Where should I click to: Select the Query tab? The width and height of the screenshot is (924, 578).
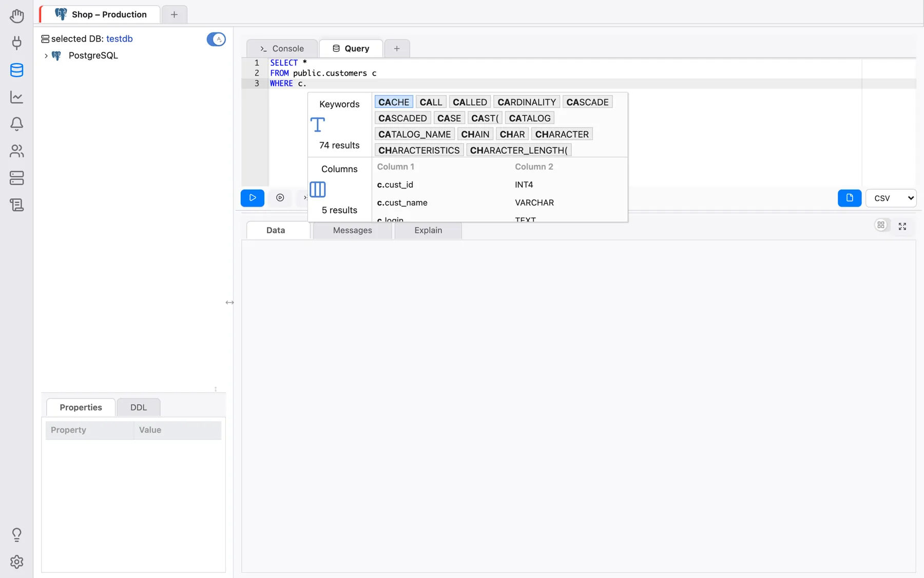(x=351, y=48)
